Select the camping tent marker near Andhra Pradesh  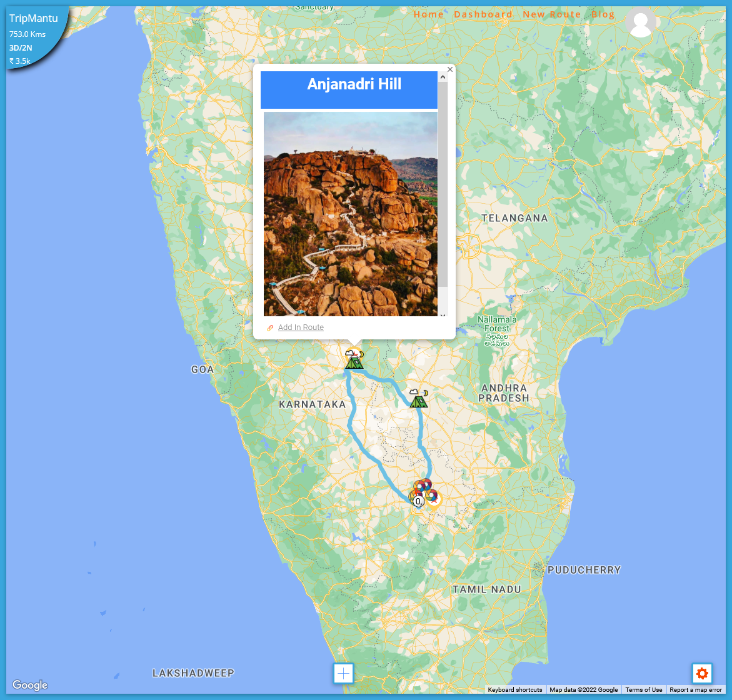[418, 397]
